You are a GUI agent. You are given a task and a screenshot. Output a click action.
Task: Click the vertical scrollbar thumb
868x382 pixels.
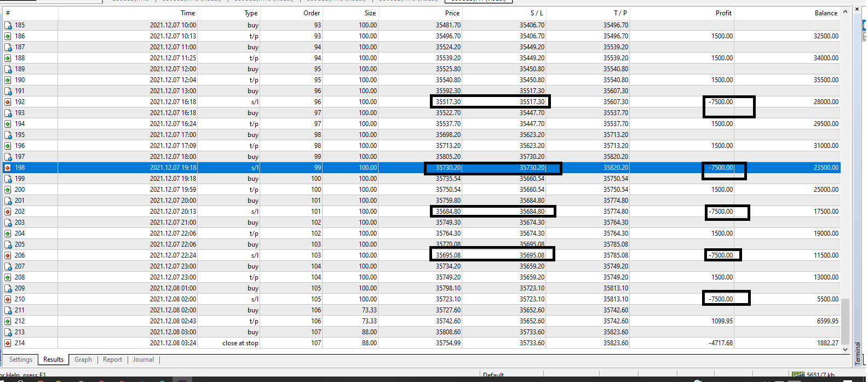(845, 321)
